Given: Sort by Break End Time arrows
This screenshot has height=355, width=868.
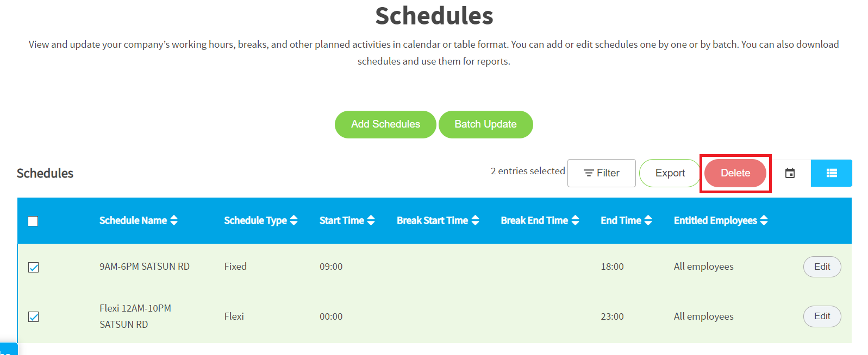Looking at the screenshot, I should pyautogui.click(x=575, y=220).
